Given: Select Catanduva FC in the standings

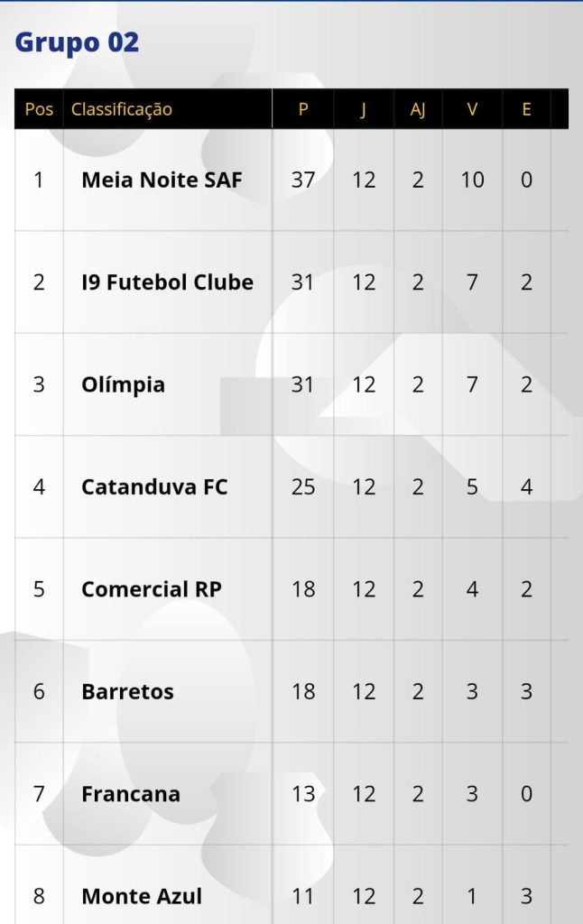Looking at the screenshot, I should pos(154,486).
